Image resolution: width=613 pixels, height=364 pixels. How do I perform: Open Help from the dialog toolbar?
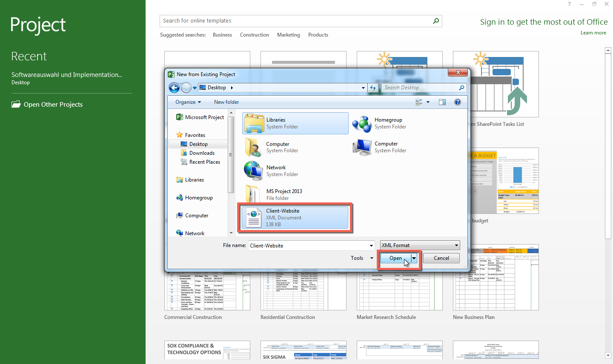pyautogui.click(x=457, y=102)
